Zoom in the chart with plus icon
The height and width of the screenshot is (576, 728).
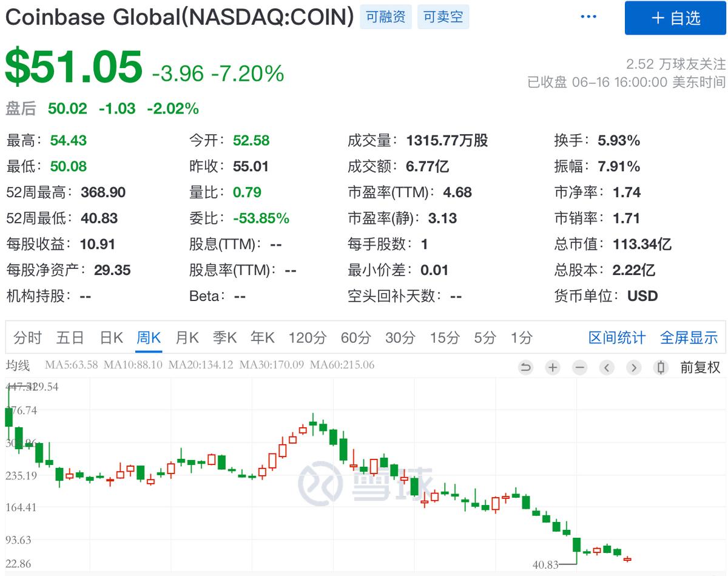553,367
